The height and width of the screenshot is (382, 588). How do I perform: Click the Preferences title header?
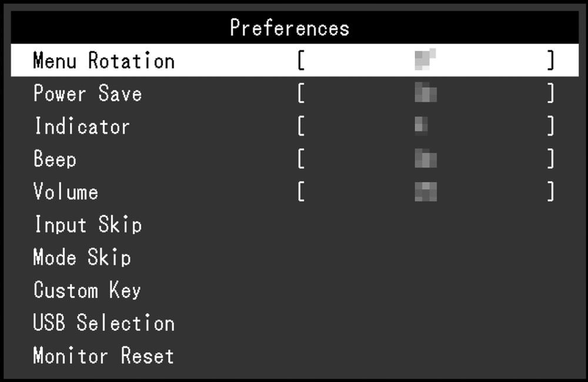click(289, 28)
